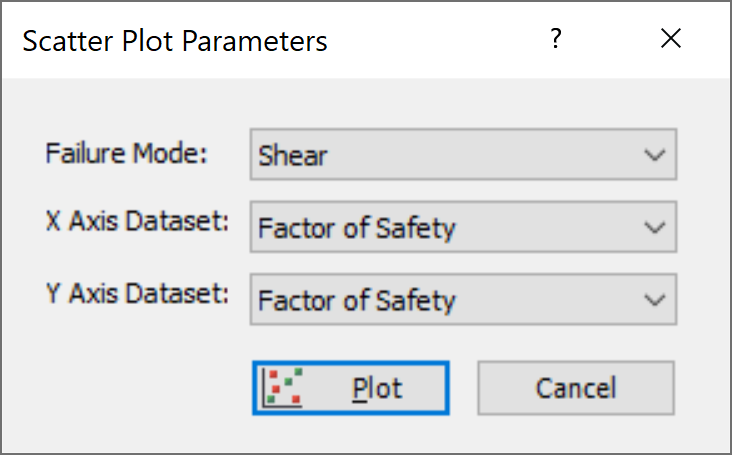The height and width of the screenshot is (455, 732).
Task: Click the Y Axis Dataset label
Action: pyautogui.click(x=137, y=293)
